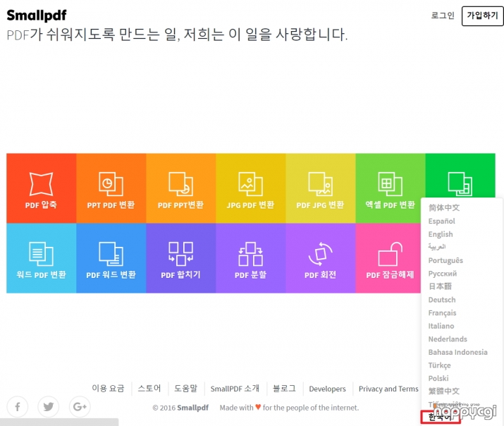Select Nederlands from the language list
Image resolution: width=504 pixels, height=426 pixels.
pos(448,339)
